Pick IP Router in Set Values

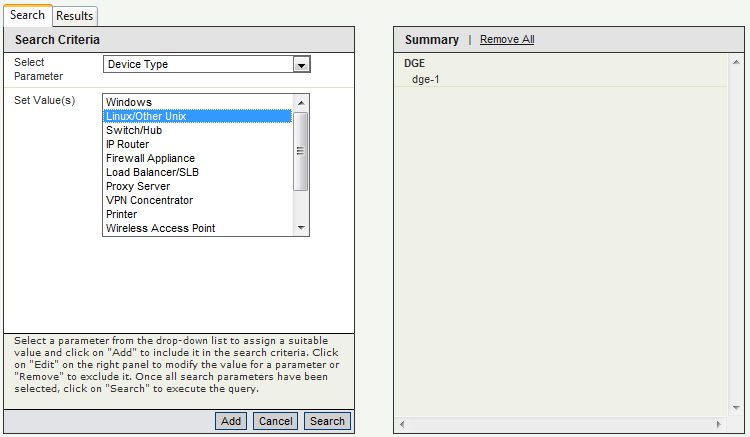tap(127, 144)
